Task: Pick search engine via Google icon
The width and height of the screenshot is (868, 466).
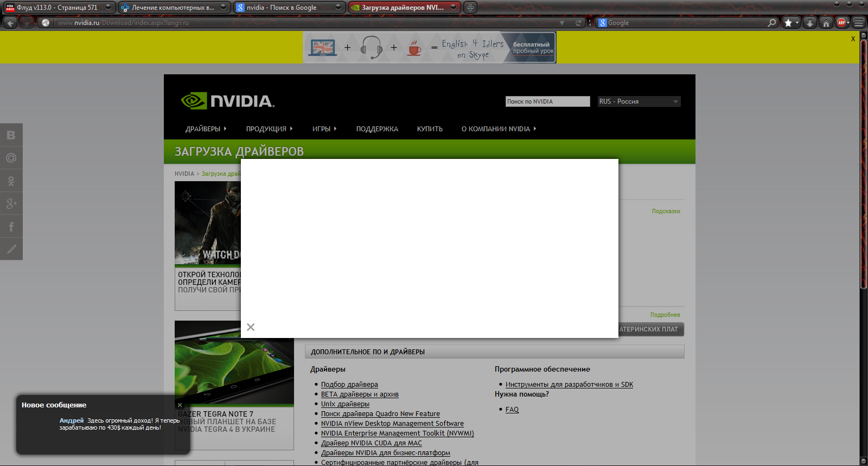Action: 602,23
